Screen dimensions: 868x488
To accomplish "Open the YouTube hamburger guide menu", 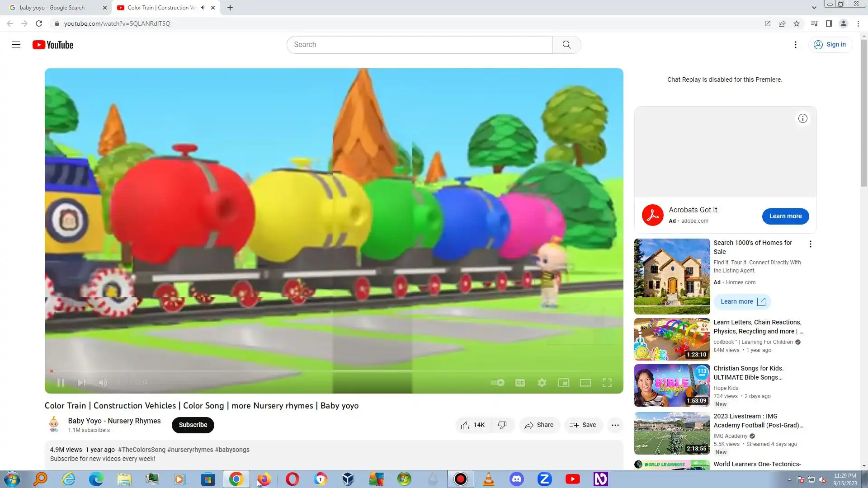I will click(x=16, y=45).
